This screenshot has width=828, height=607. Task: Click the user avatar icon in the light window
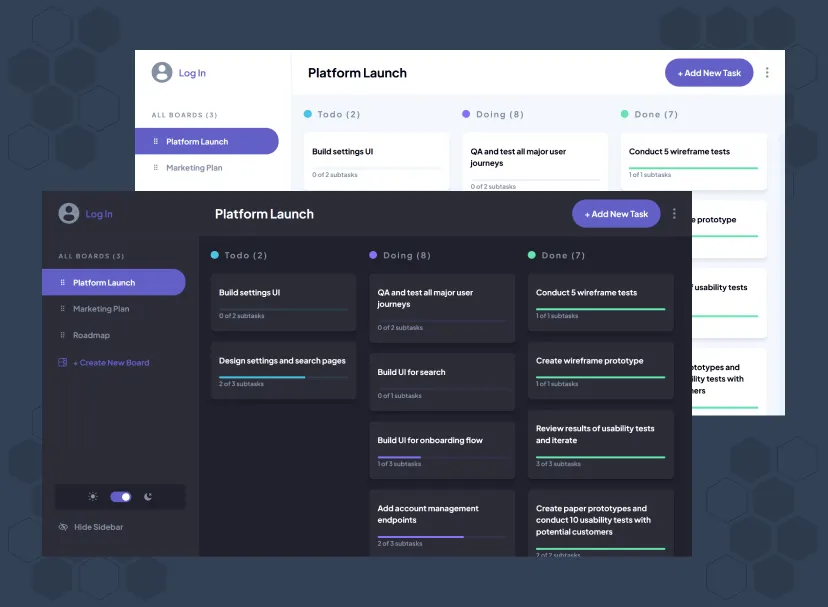coord(161,72)
